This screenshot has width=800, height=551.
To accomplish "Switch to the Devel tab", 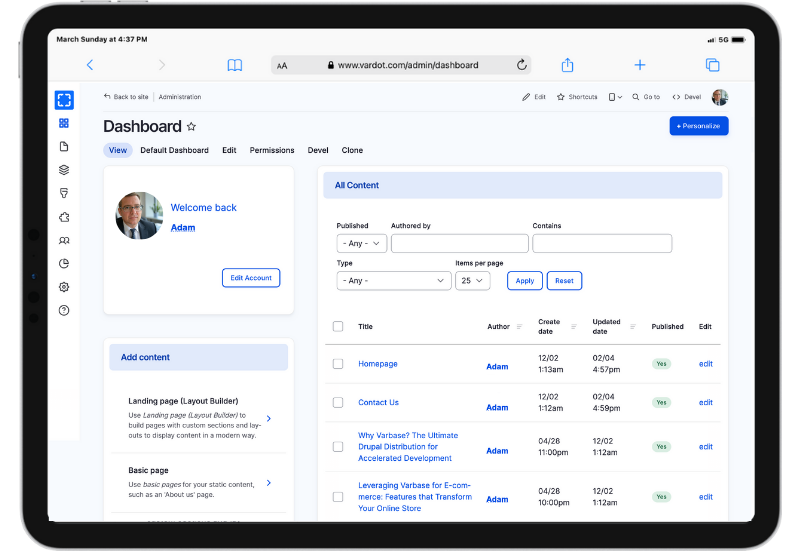I will [318, 150].
